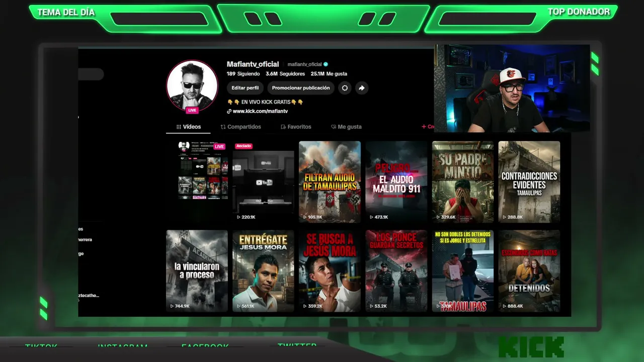Click the streamer webcam feed
Screen dimensions: 644x362
tap(512, 88)
